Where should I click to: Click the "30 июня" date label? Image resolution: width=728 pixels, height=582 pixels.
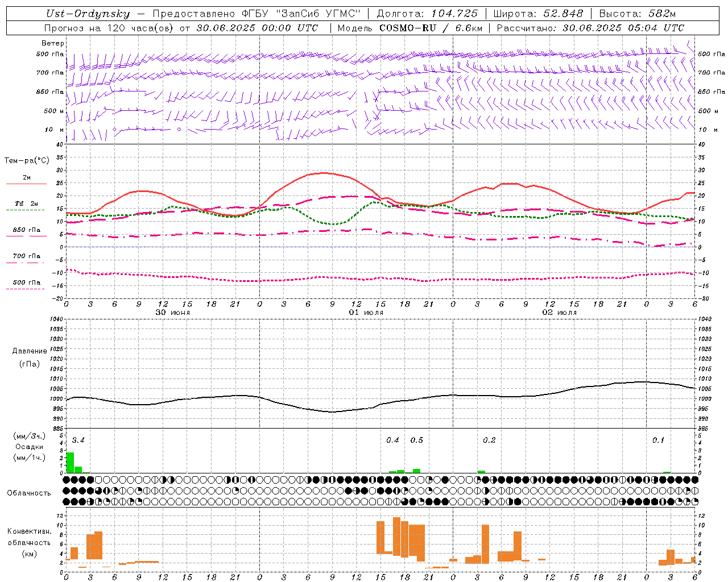(173, 313)
